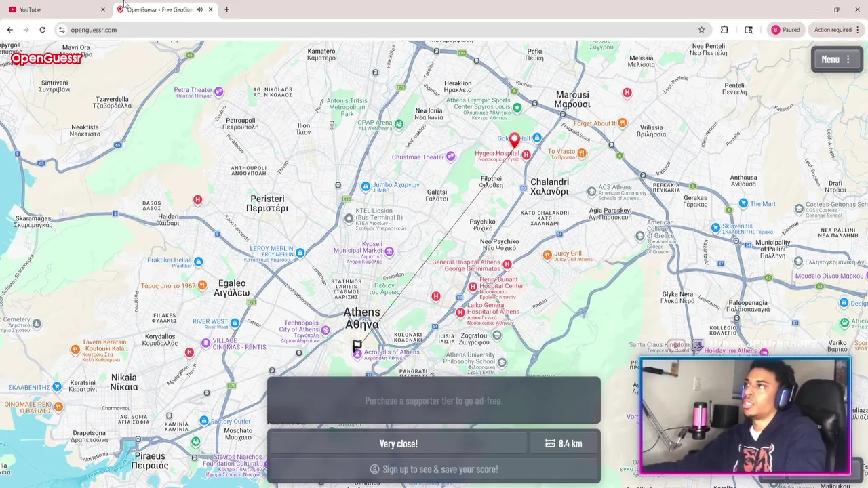Select the Christmas Theater map marker
868x488 pixels.
click(450, 157)
